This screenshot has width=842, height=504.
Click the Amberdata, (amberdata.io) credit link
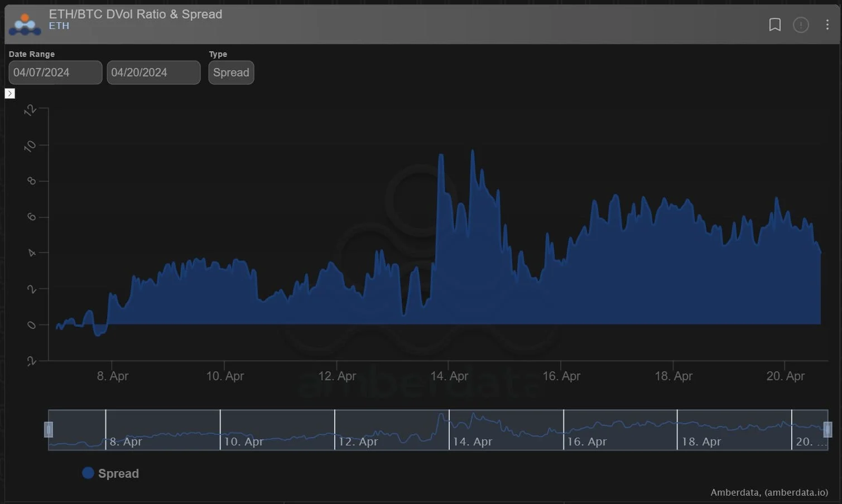(x=769, y=492)
